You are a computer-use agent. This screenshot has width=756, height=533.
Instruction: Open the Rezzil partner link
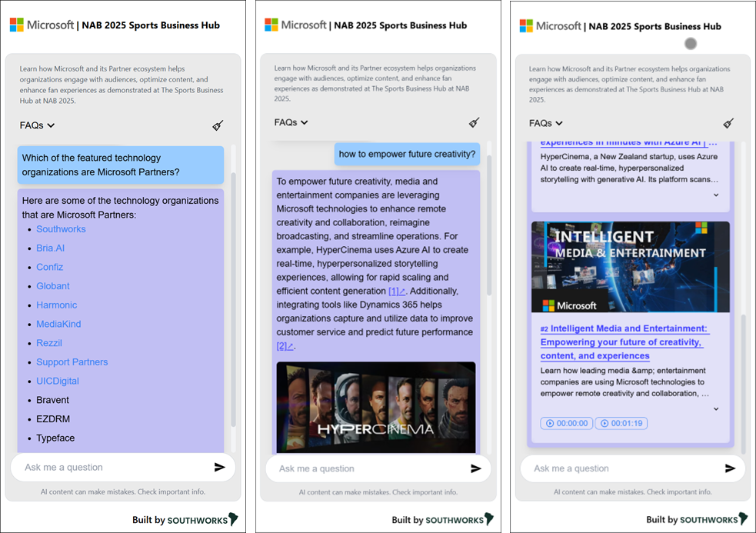pos(49,343)
